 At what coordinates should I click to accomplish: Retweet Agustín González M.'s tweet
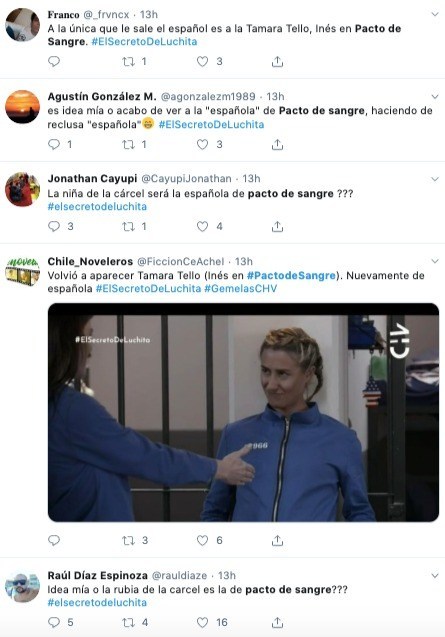[x=128, y=144]
